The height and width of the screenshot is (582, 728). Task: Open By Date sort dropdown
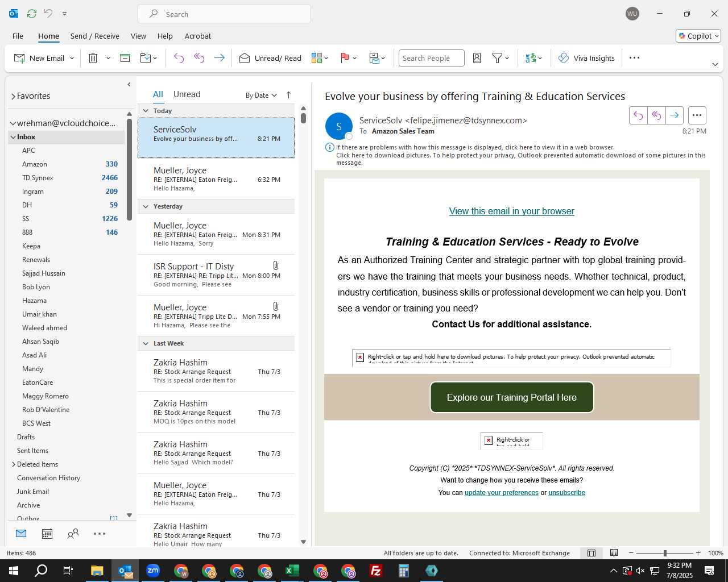[x=261, y=95]
